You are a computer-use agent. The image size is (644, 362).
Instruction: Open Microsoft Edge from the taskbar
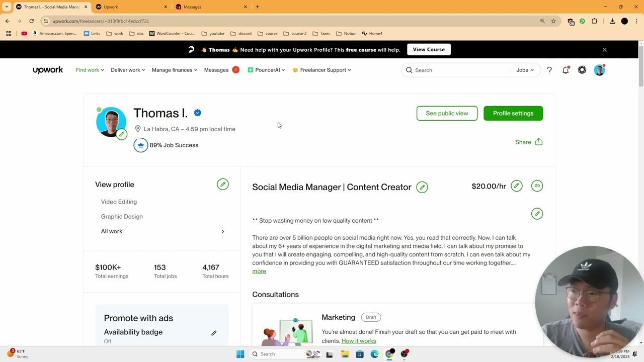[x=374, y=354]
